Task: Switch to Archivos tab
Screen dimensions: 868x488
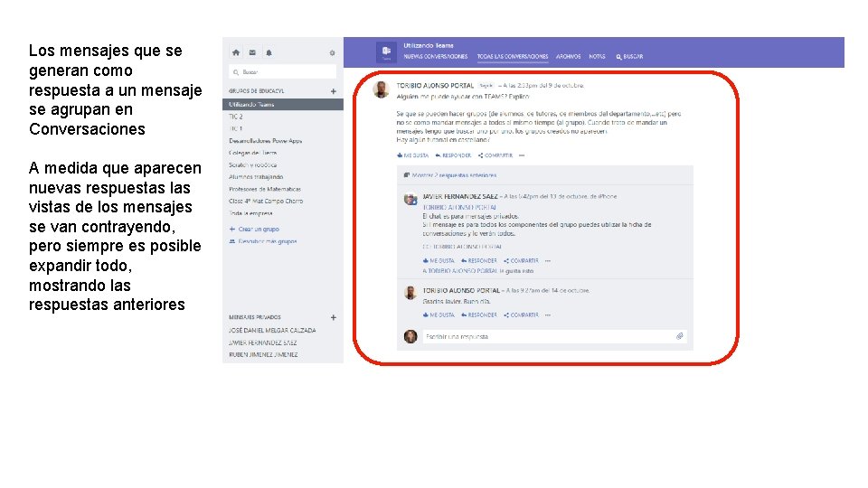Action: 568,56
